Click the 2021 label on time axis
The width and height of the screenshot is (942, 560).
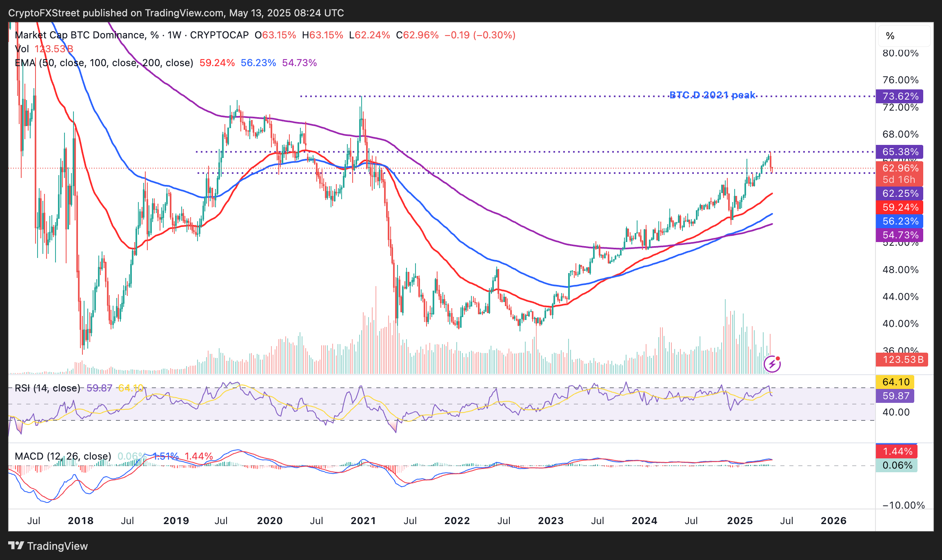(363, 521)
